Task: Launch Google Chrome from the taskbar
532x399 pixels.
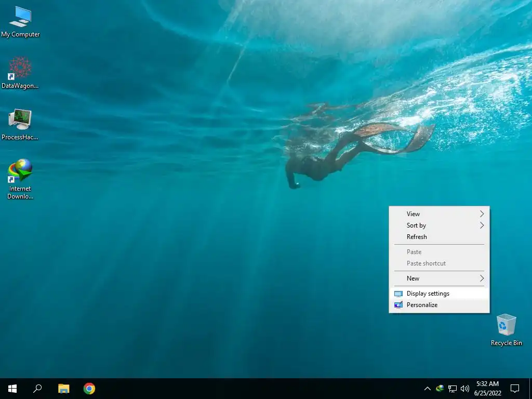Action: (89, 389)
